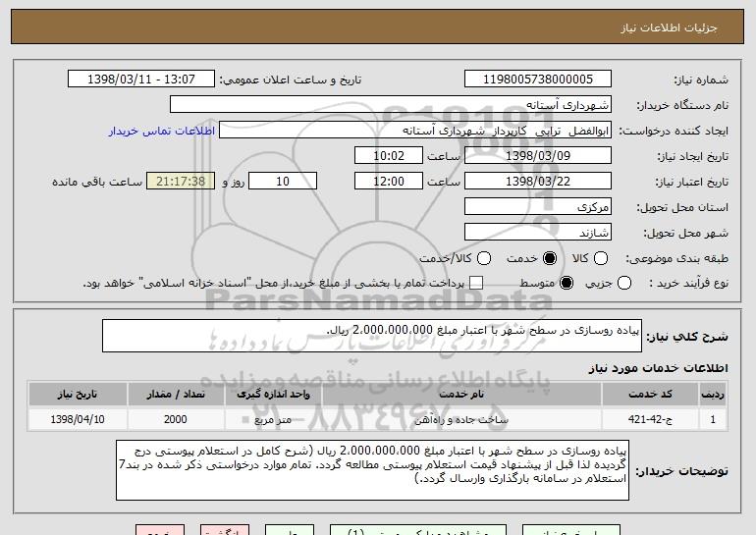The image size is (756, 535).
Task: Click the validity date field 1398/03/22
Action: [538, 182]
